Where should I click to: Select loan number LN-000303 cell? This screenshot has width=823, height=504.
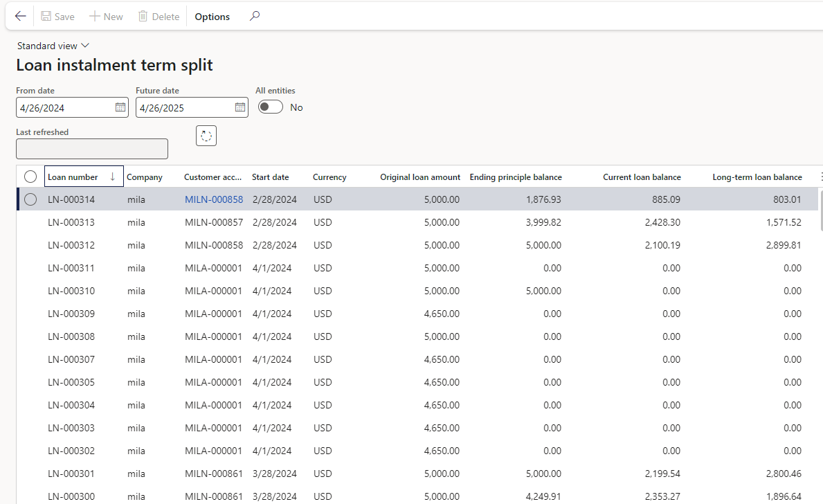(71, 428)
